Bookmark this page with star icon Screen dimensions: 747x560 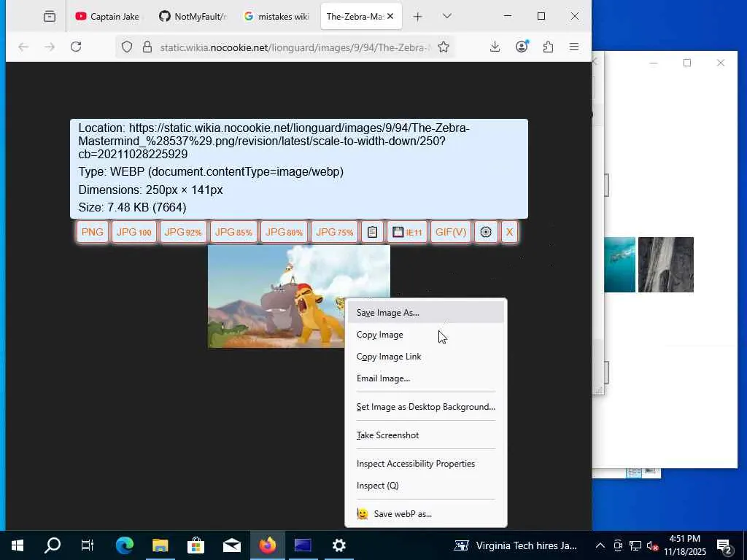click(443, 47)
